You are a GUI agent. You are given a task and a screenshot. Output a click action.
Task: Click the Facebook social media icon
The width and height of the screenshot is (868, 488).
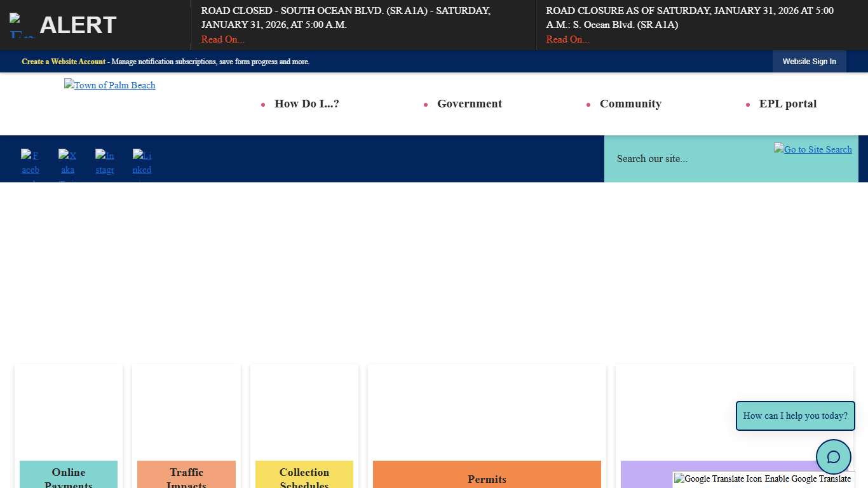pos(30,163)
